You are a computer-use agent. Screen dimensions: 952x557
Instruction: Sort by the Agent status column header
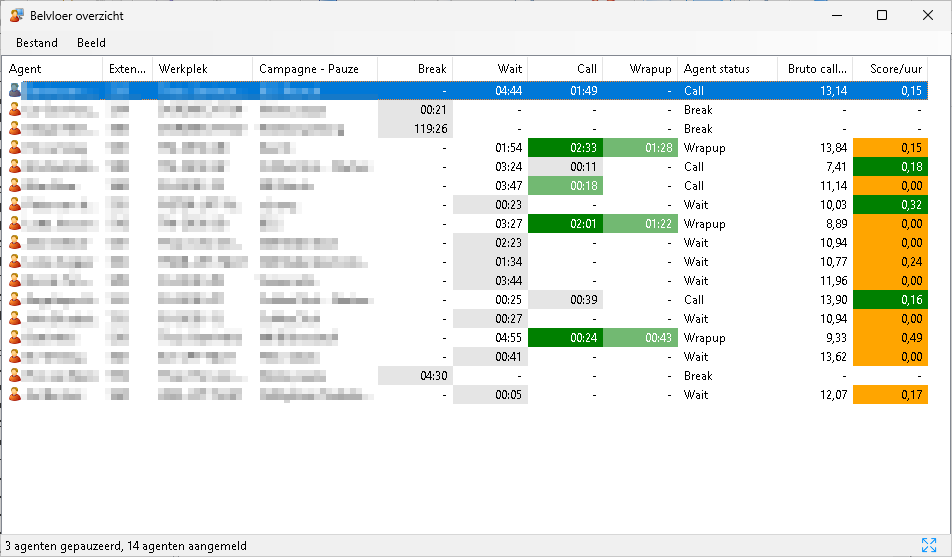tap(716, 69)
